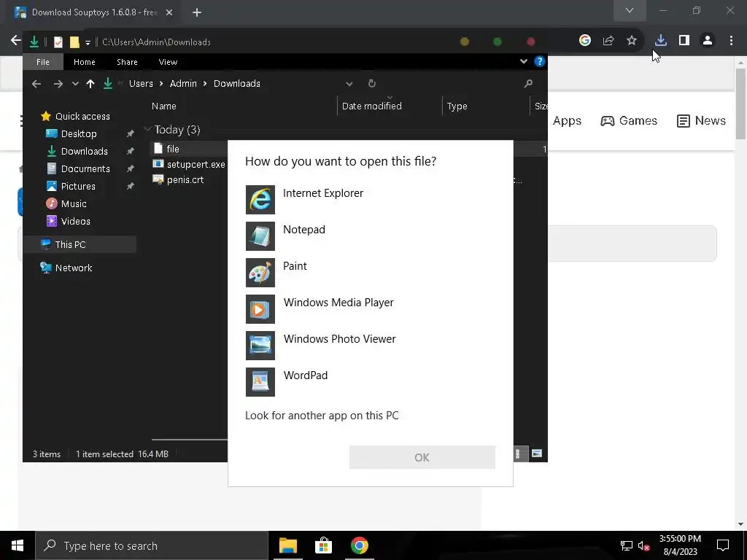Select Network in the navigation pane
The width and height of the screenshot is (747, 560).
[74, 268]
